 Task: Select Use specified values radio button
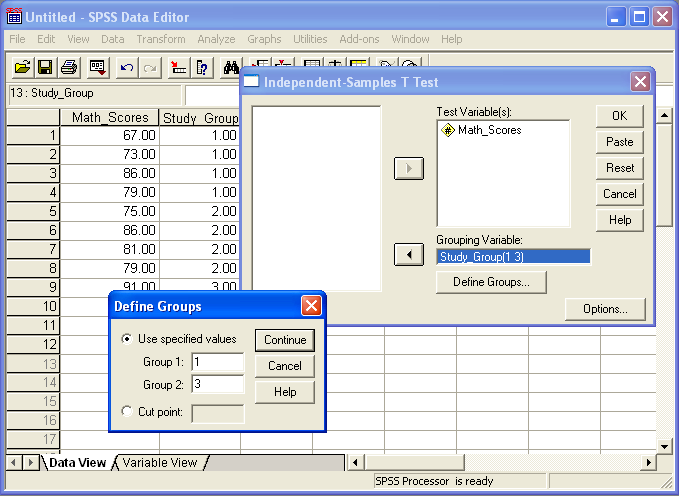(126, 339)
